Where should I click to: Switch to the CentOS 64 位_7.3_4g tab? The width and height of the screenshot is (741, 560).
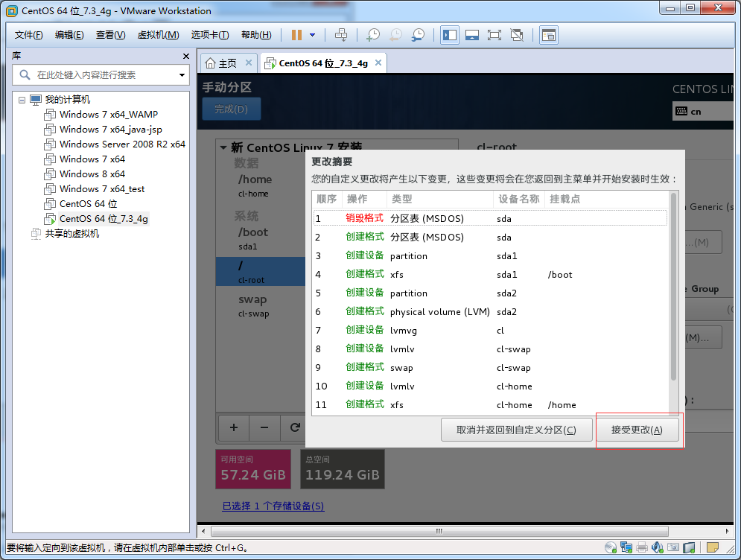323,63
